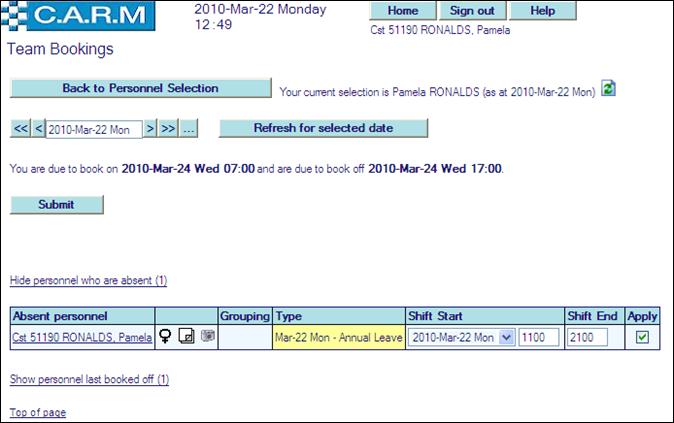Click the C.A.R.M logo
This screenshot has width=674, height=423.
80,17
